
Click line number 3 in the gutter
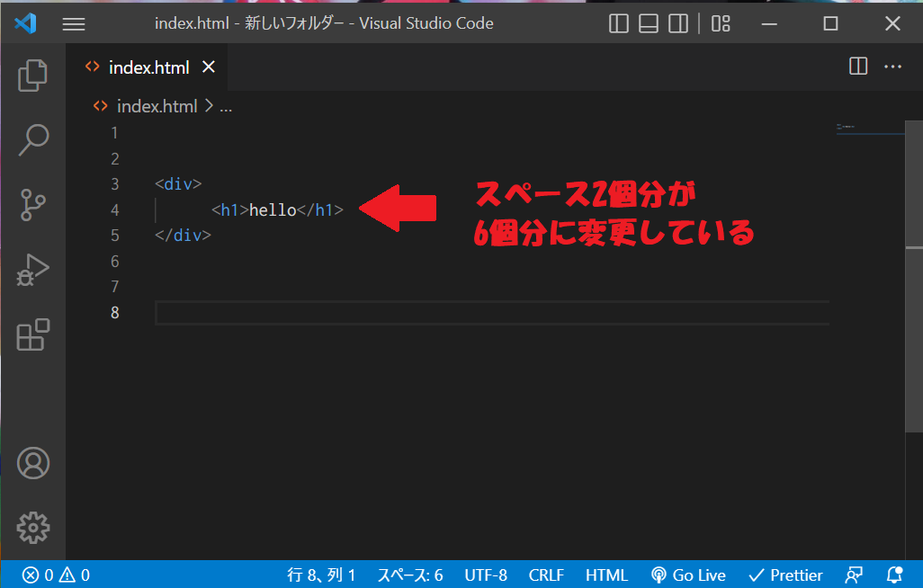pos(115,184)
